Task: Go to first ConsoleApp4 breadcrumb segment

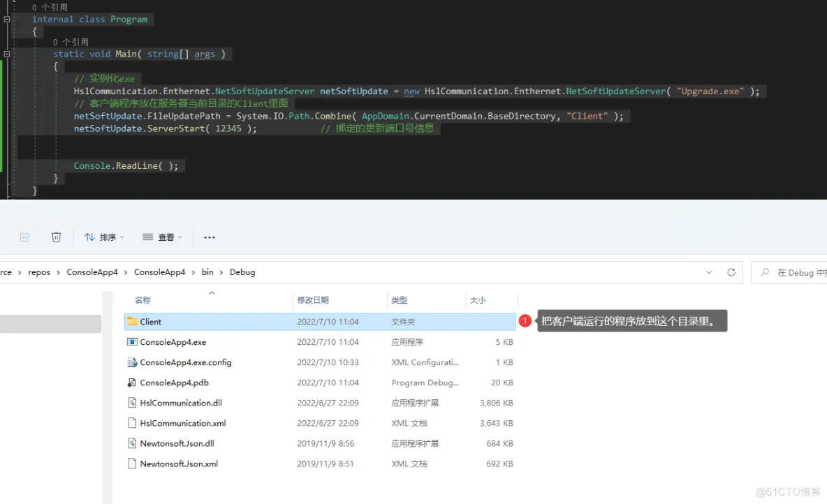Action: tap(92, 272)
